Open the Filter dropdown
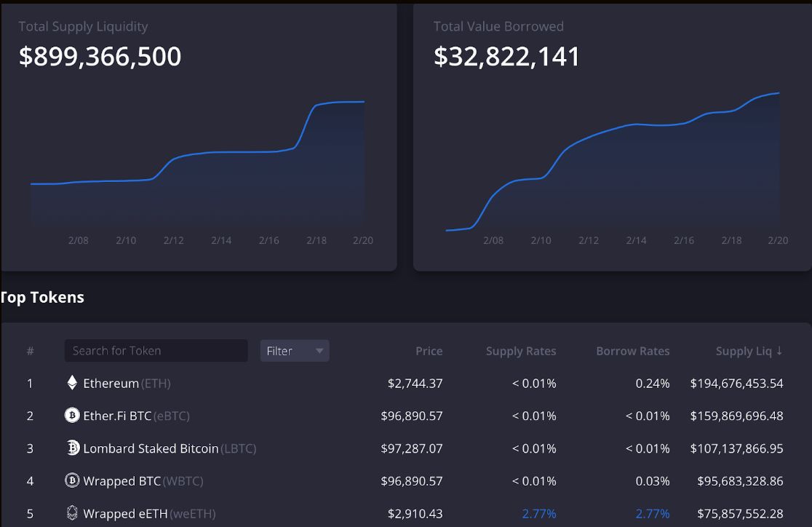Screen dimensions: 812x527 pos(294,350)
